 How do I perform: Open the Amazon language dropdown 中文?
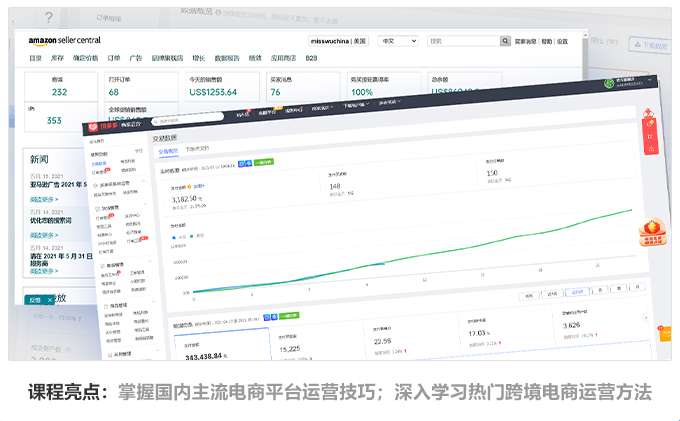tap(398, 41)
